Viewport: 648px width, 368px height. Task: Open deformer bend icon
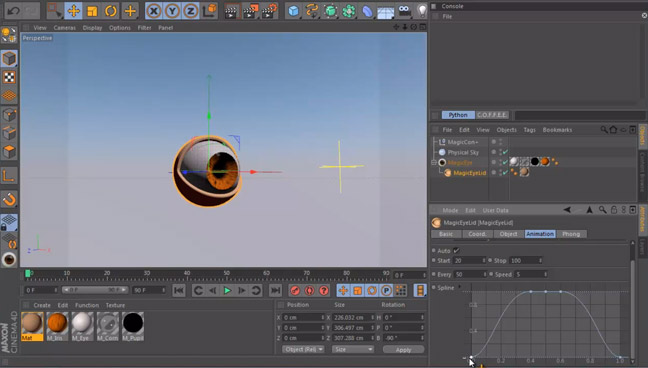367,11
